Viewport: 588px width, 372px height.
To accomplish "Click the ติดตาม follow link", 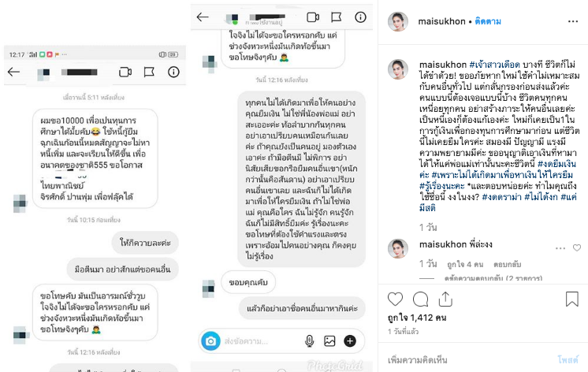I will tap(488, 21).
